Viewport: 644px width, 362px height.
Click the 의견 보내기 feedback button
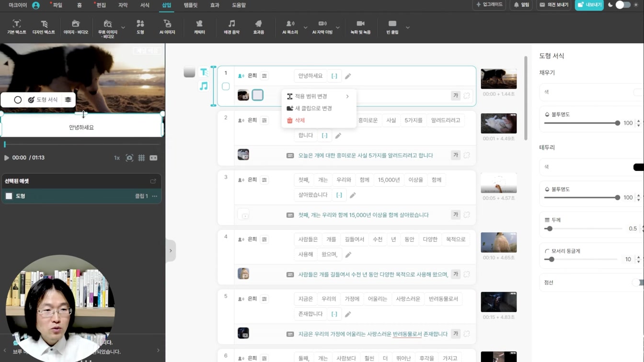[554, 5]
